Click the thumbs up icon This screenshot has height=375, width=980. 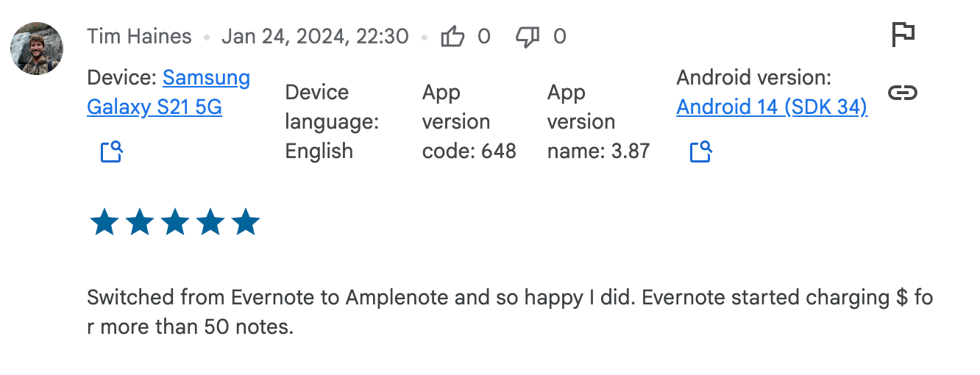(x=452, y=36)
